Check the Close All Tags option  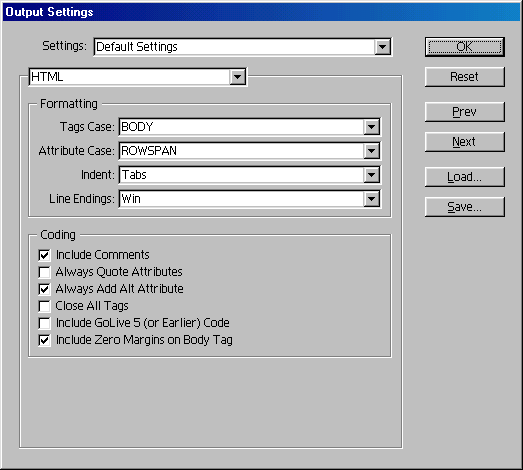[44, 306]
